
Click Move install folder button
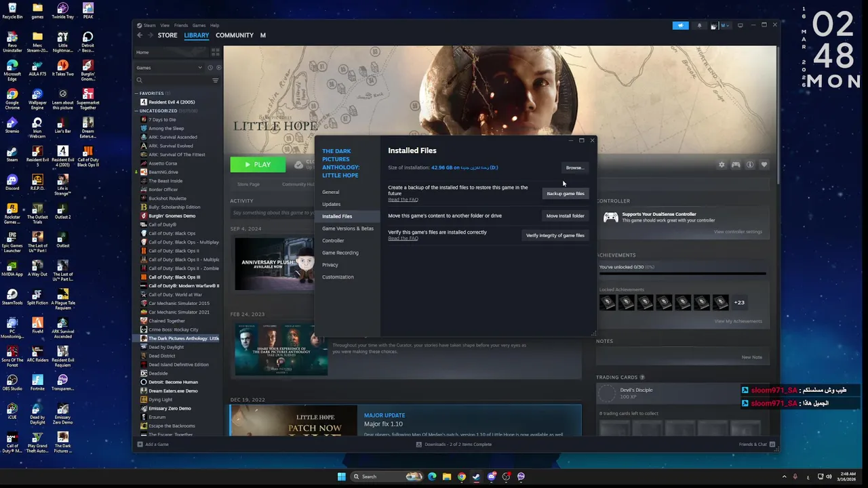coord(566,216)
